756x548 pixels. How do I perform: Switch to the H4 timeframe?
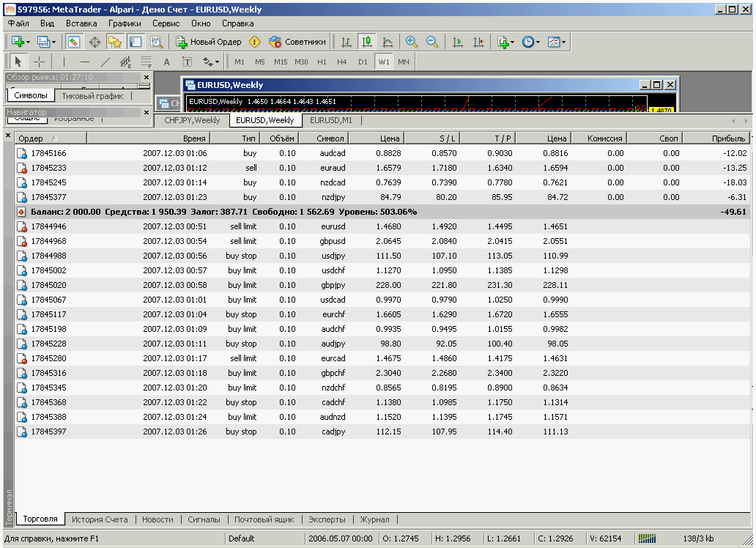342,62
